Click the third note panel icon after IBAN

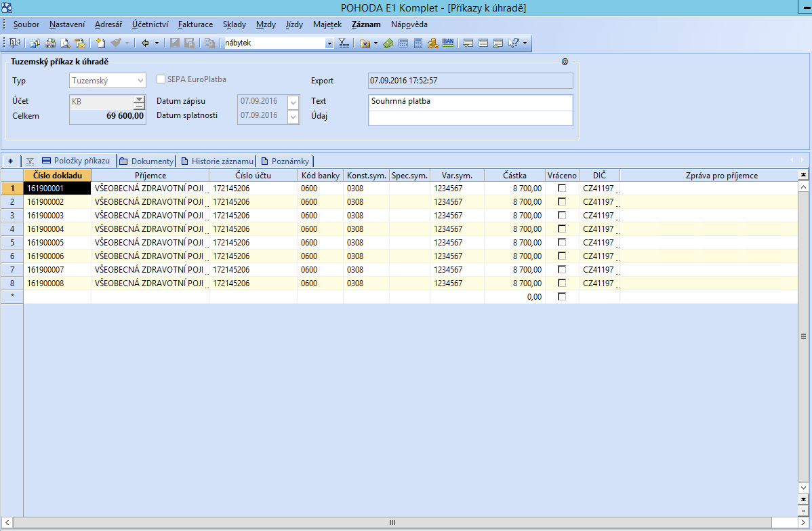[498, 43]
